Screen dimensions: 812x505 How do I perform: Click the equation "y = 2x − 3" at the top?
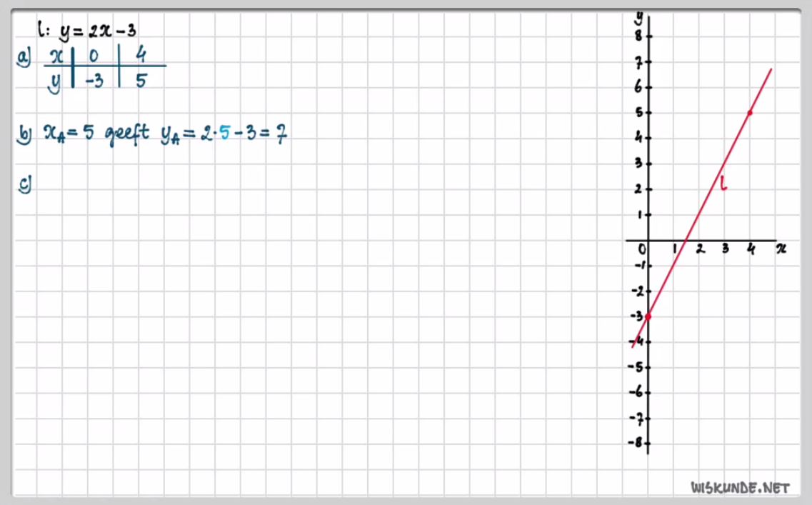(x=97, y=31)
